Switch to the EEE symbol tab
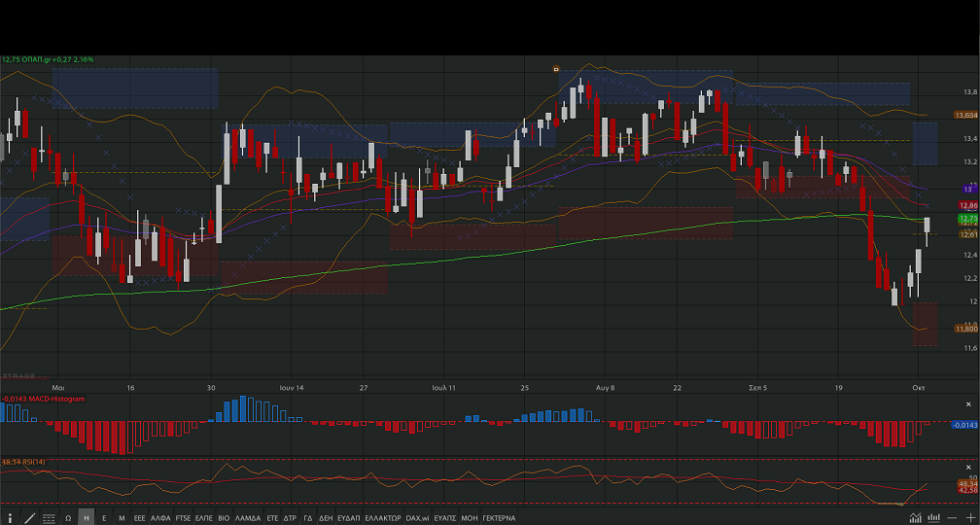This screenshot has width=980, height=525. point(139,518)
